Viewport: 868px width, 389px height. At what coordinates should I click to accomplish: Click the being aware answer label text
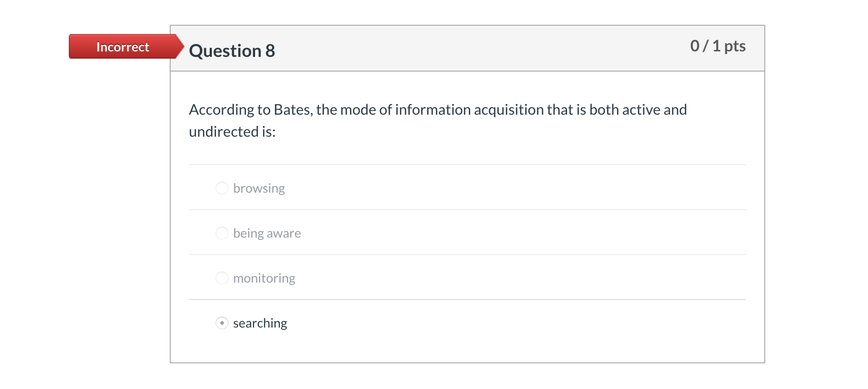tap(267, 233)
